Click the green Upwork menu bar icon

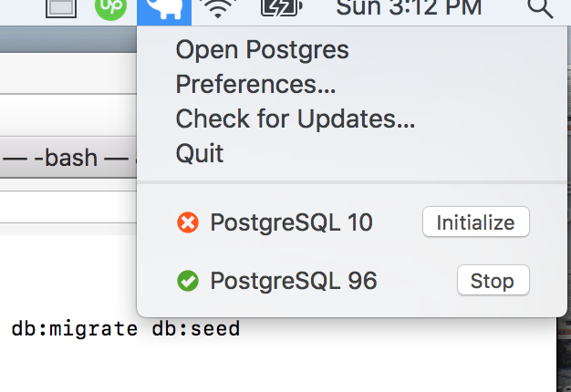(x=111, y=9)
